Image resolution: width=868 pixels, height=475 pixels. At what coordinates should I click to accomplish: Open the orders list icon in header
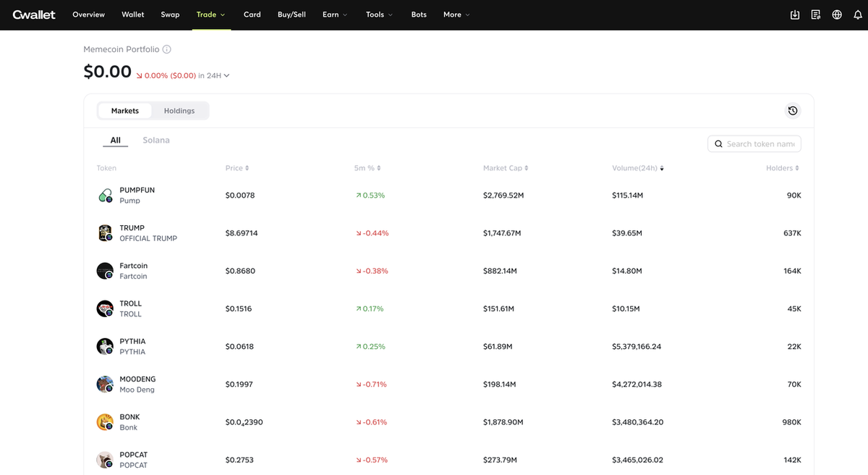click(x=816, y=14)
